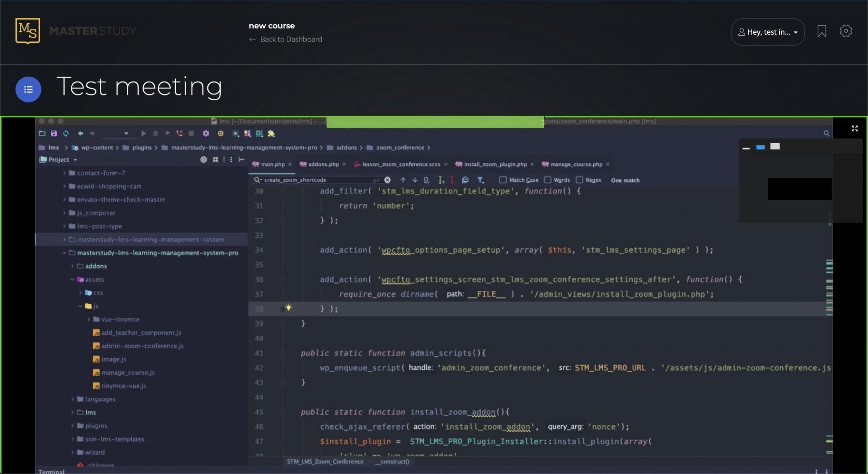This screenshot has height=474, width=868.
Task: Open the settings gear in the header
Action: click(846, 31)
